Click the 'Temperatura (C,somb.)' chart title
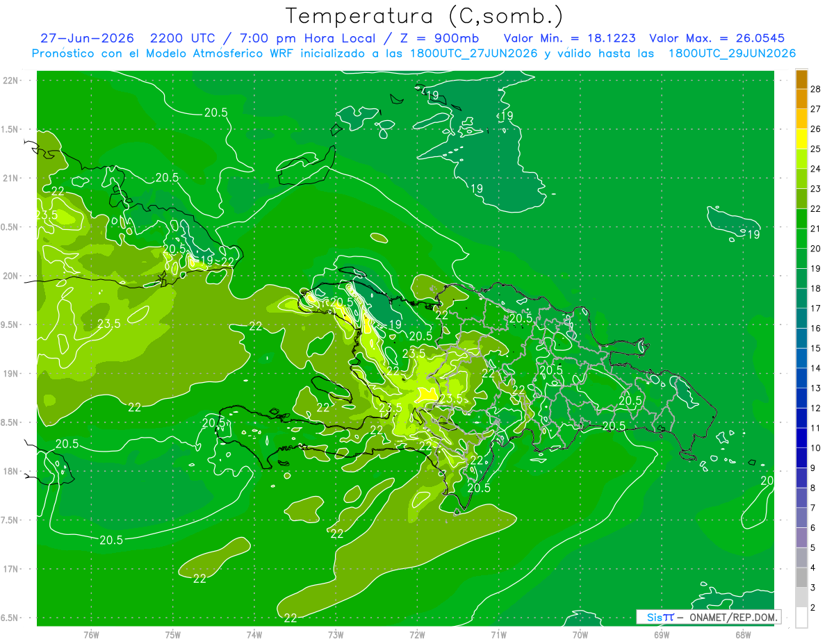The height and width of the screenshot is (644, 834). click(x=424, y=17)
